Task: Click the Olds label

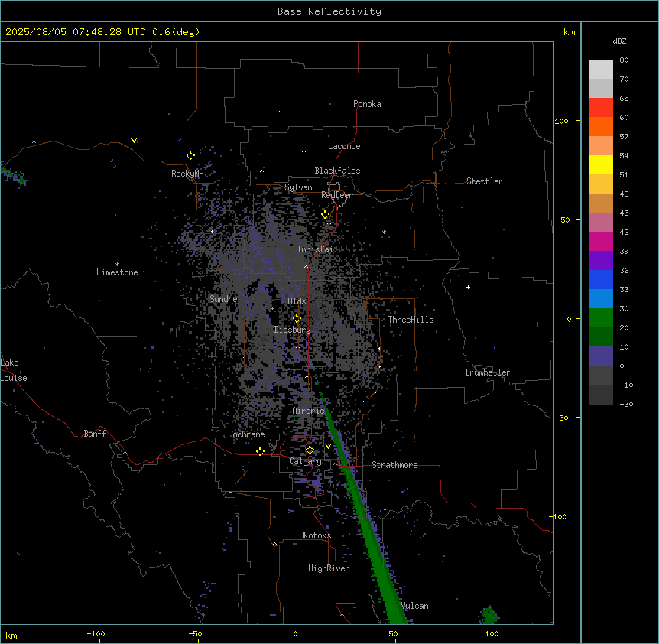Action: (297, 301)
